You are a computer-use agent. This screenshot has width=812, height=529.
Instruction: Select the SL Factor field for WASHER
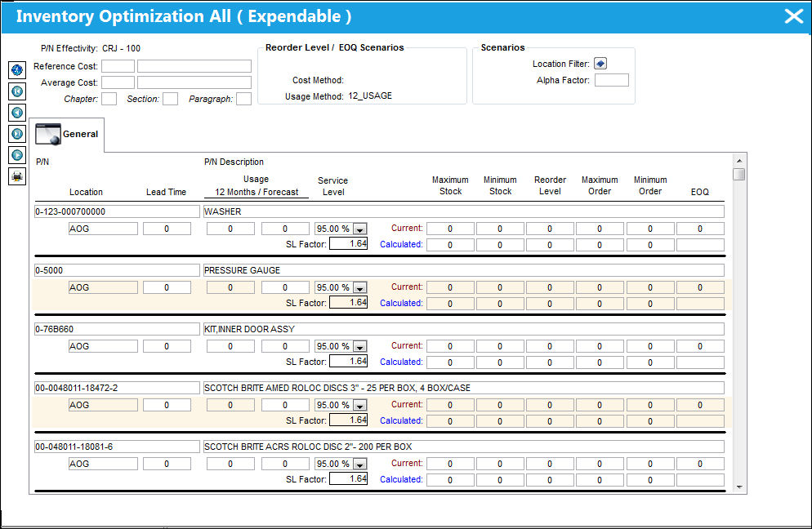click(349, 243)
